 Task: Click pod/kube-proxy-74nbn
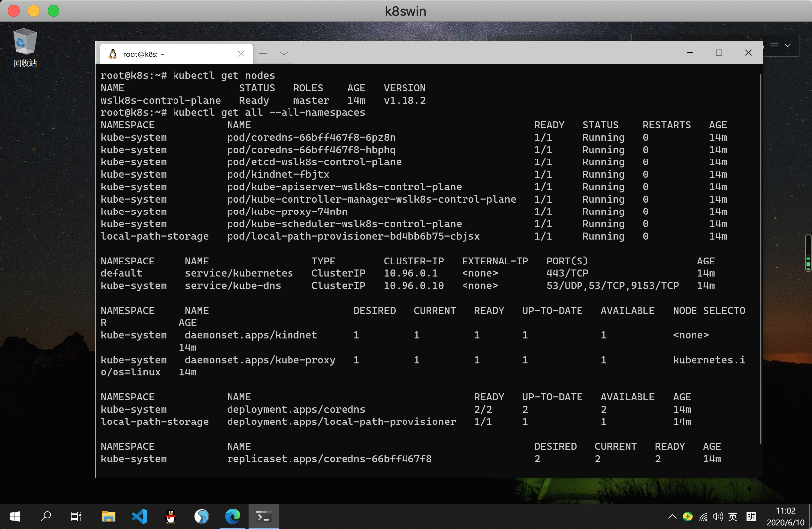[x=287, y=212]
